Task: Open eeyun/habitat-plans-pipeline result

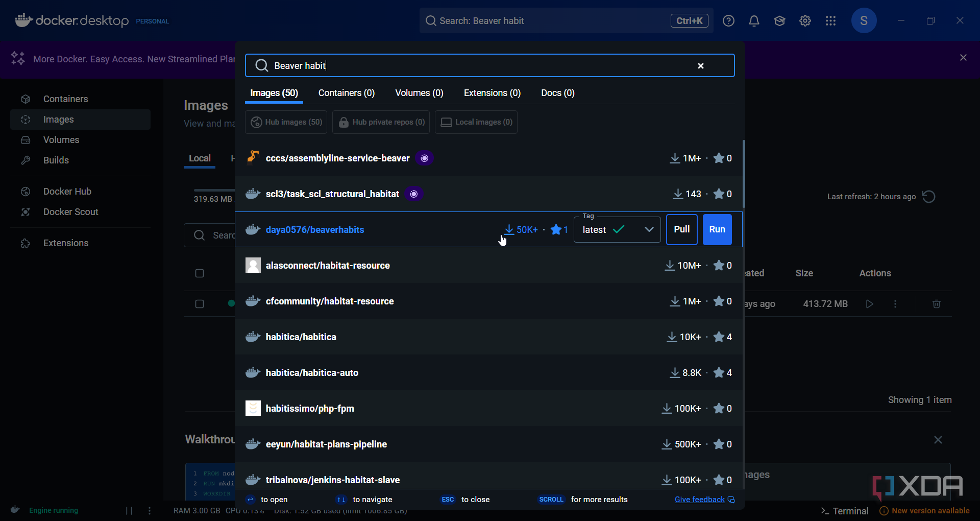Action: (x=488, y=444)
